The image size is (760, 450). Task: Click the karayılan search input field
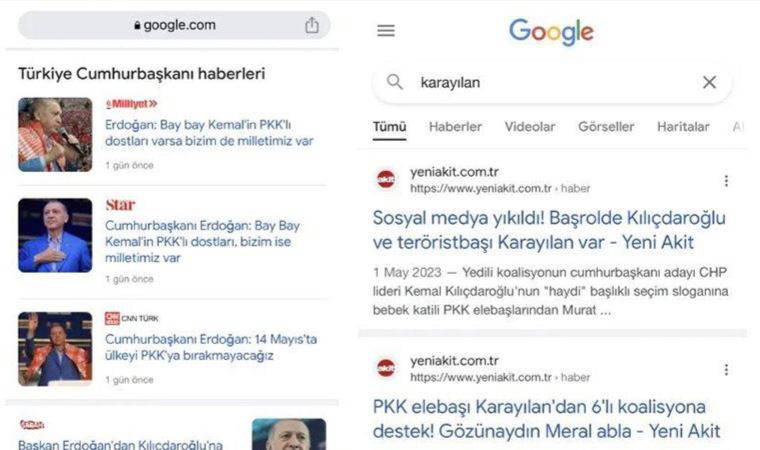pos(553,82)
